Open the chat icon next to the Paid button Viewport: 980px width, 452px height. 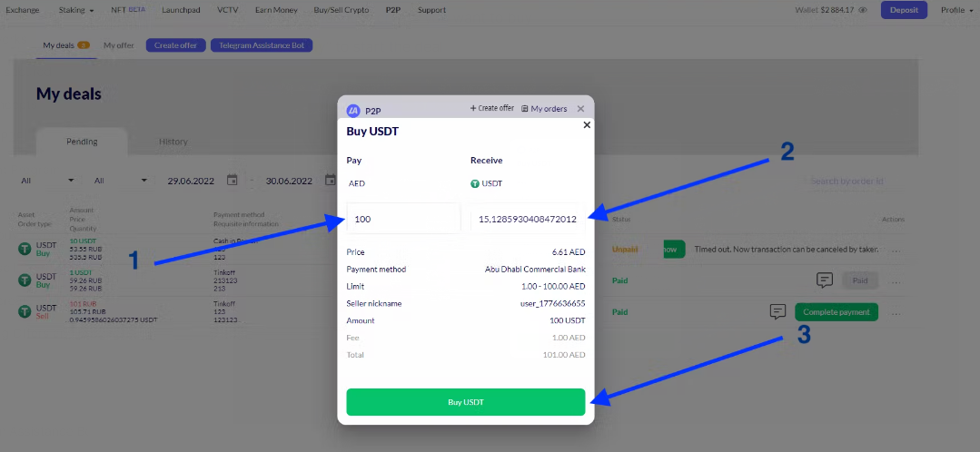tap(824, 280)
